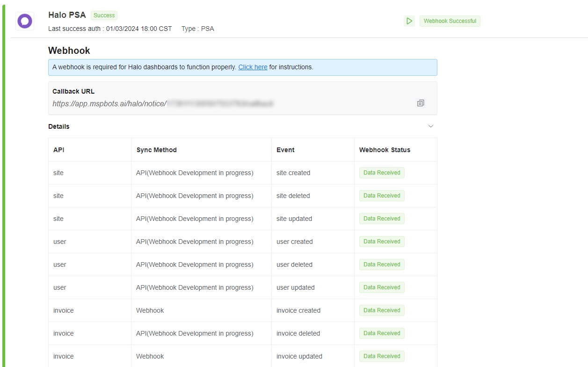Copy the Callback URL with copy icon
588x367 pixels.
420,103
